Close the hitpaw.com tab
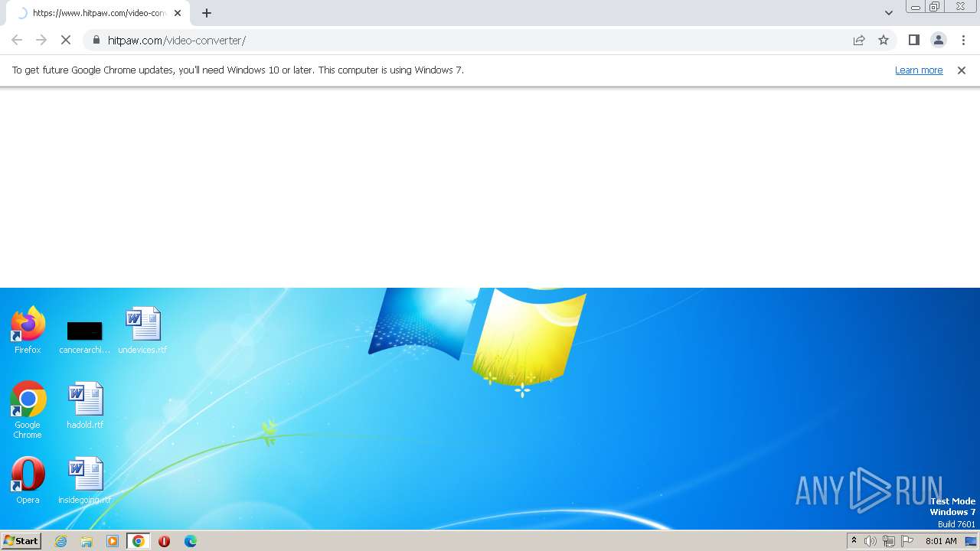The width and height of the screenshot is (980, 551). click(178, 13)
